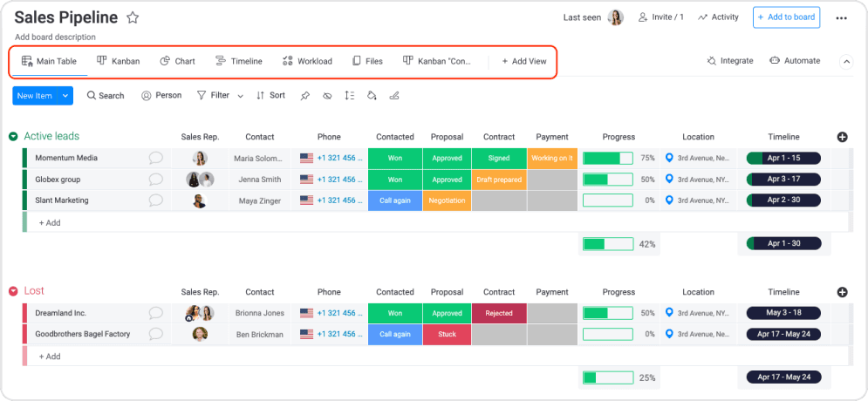
Task: Add a column to the Active leads group
Action: pos(842,137)
